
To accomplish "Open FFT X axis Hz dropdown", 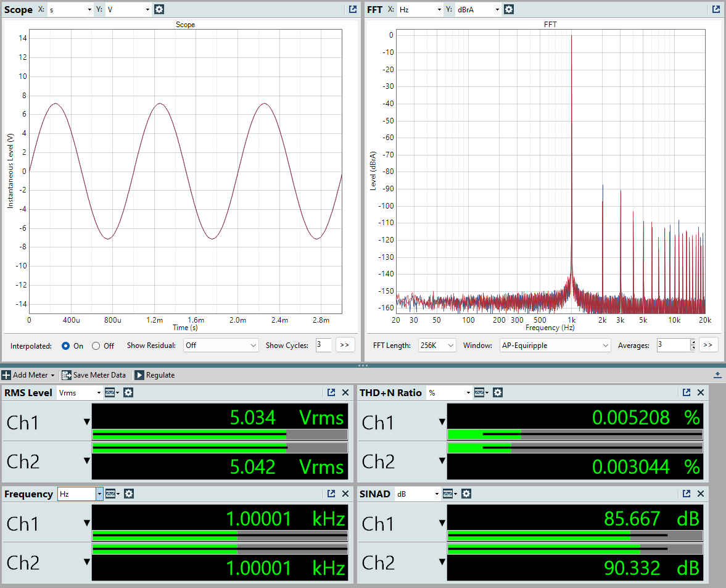I will click(x=420, y=9).
